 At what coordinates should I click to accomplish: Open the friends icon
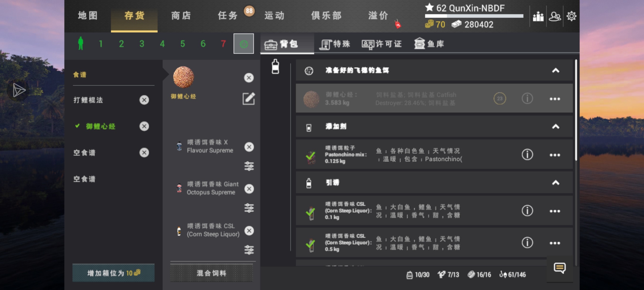click(x=555, y=16)
